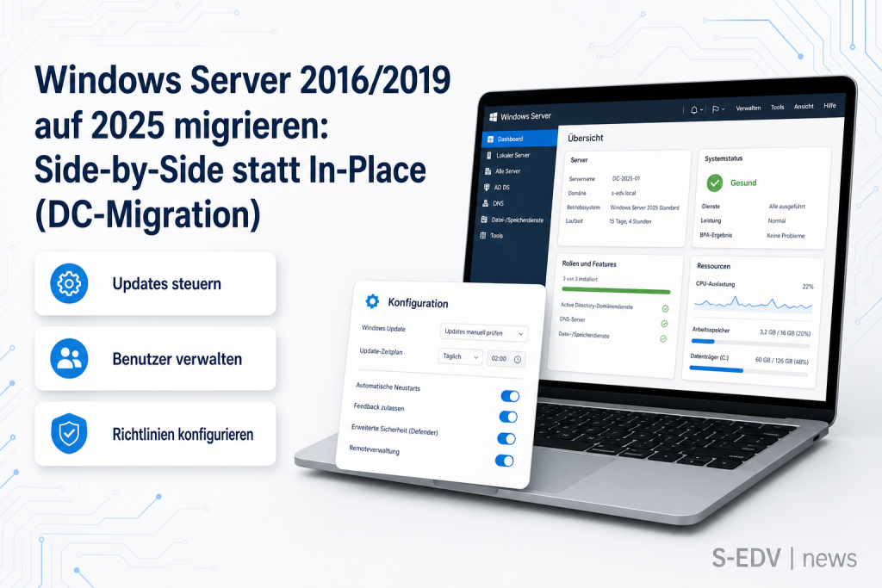Click the Richtlinien konfigurieren shield icon
882x588 pixels.
[69, 433]
